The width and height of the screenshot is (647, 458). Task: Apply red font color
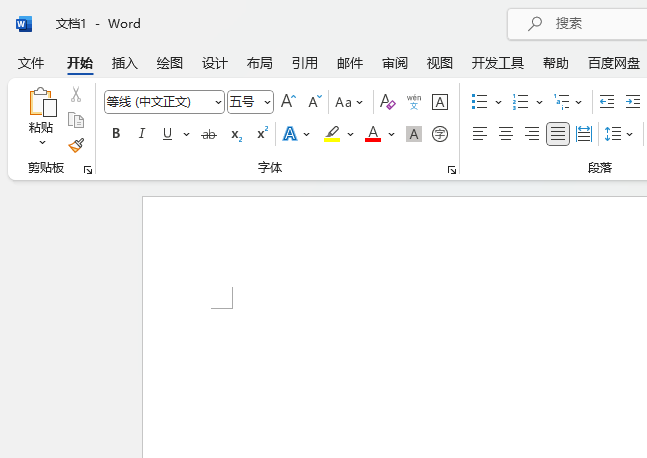(x=373, y=134)
